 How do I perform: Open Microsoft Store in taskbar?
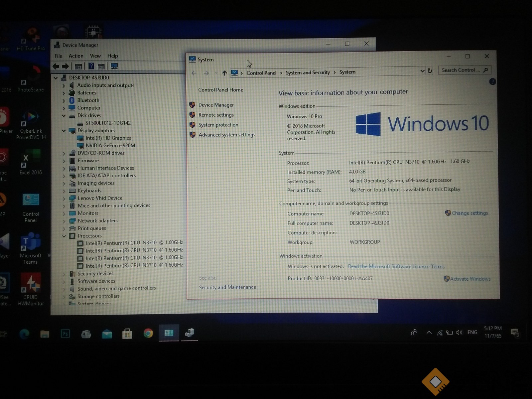click(127, 333)
